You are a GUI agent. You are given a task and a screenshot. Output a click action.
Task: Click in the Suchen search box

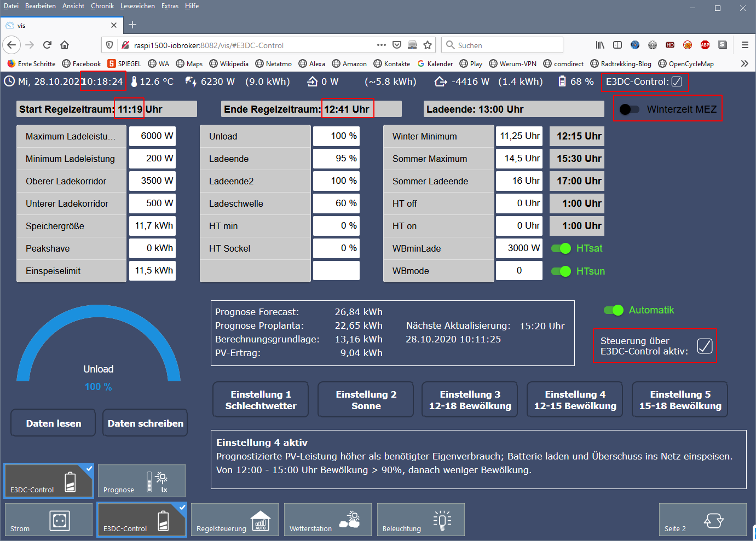click(x=502, y=45)
